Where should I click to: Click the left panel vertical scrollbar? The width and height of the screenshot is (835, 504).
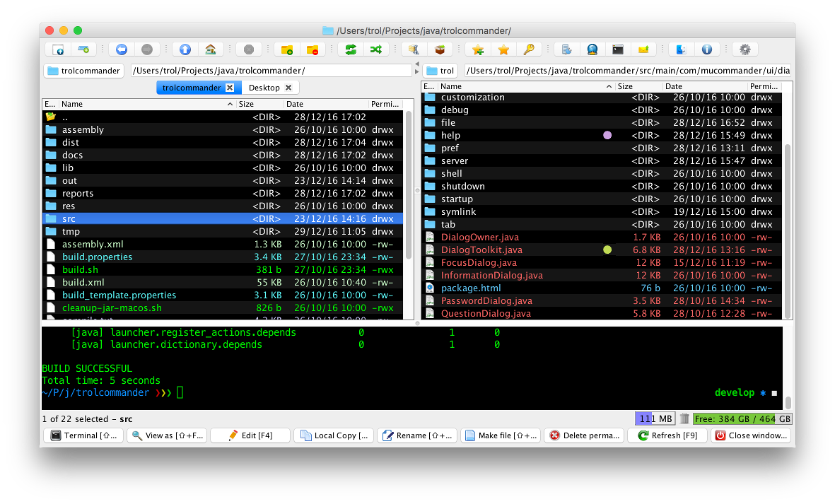[x=409, y=187]
